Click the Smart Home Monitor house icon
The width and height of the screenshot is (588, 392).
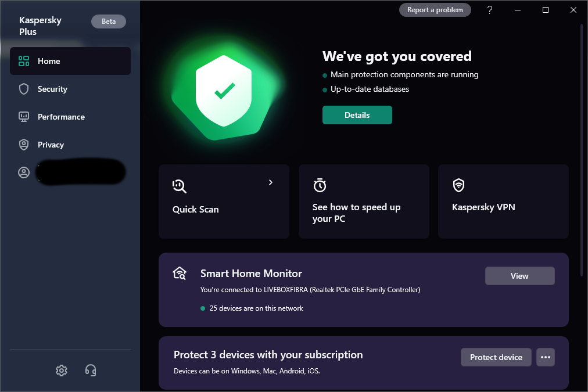(180, 273)
